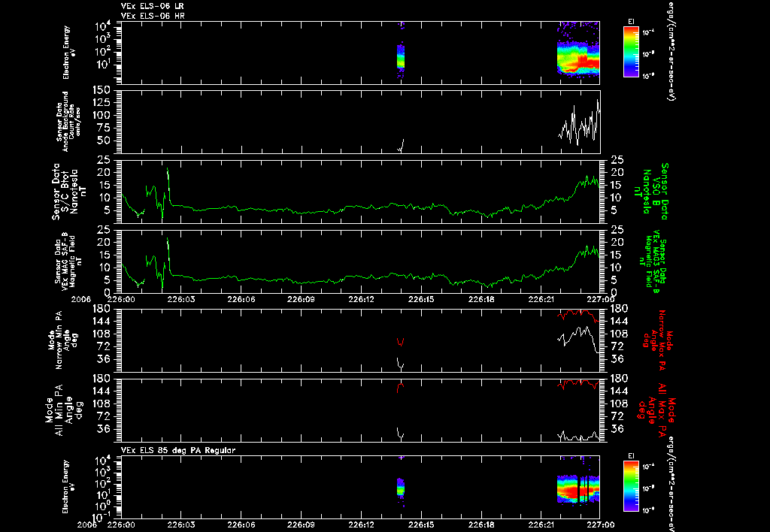Image resolution: width=770 pixels, height=532 pixels.
Task: Click the magnetic field spike near 226:02 in the Btot panel
Action: tap(168, 186)
